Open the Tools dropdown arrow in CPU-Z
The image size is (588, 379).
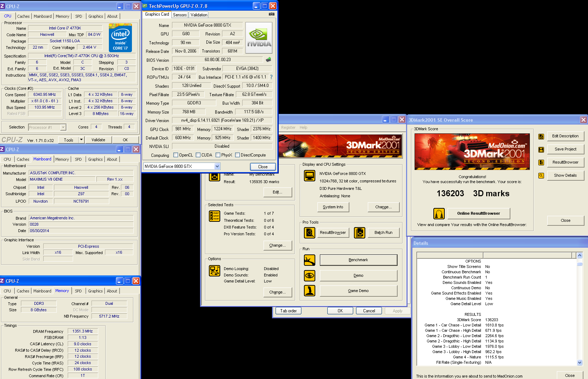click(81, 140)
